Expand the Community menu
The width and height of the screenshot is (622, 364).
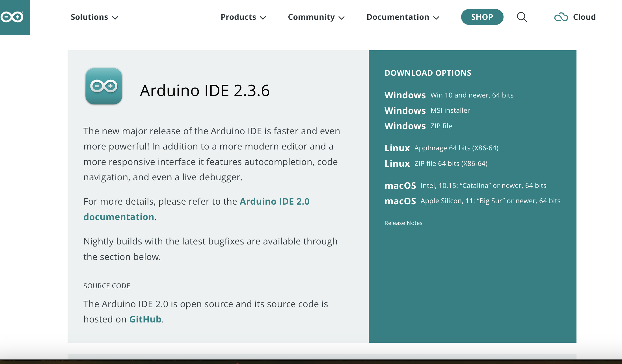tap(316, 17)
